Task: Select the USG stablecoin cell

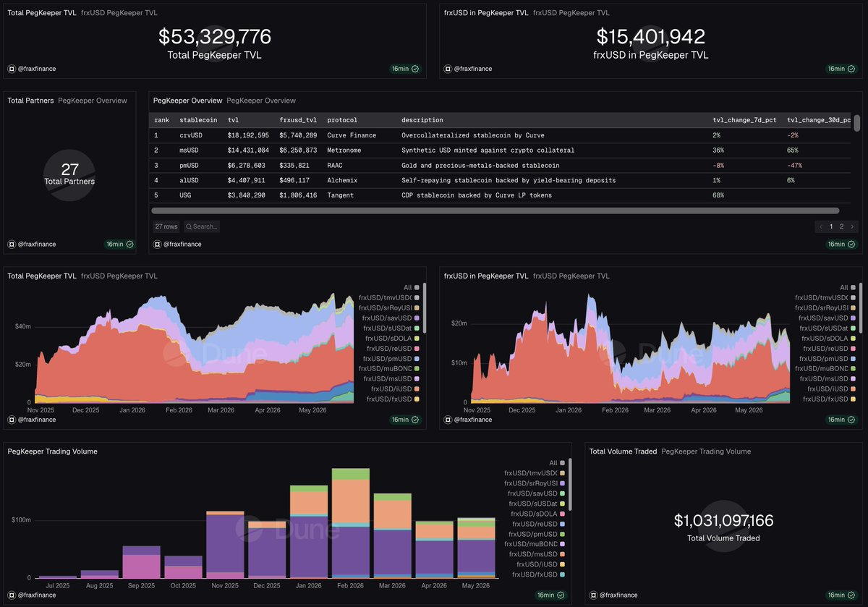Action: coord(187,195)
